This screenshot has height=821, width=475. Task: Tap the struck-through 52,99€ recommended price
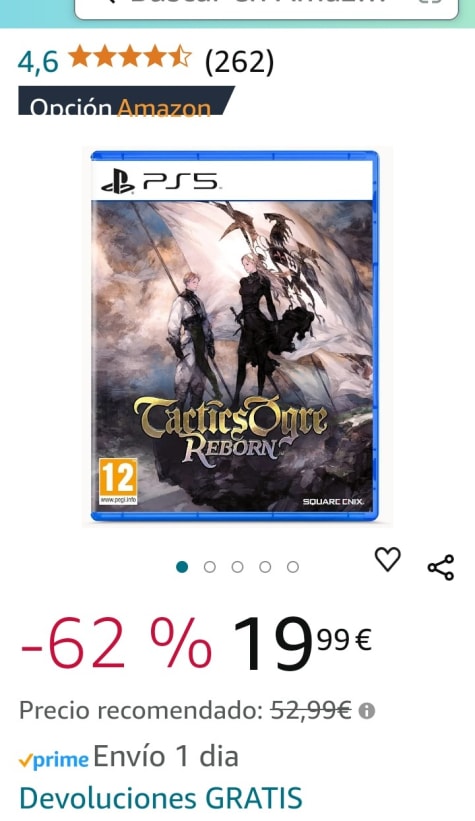(311, 711)
